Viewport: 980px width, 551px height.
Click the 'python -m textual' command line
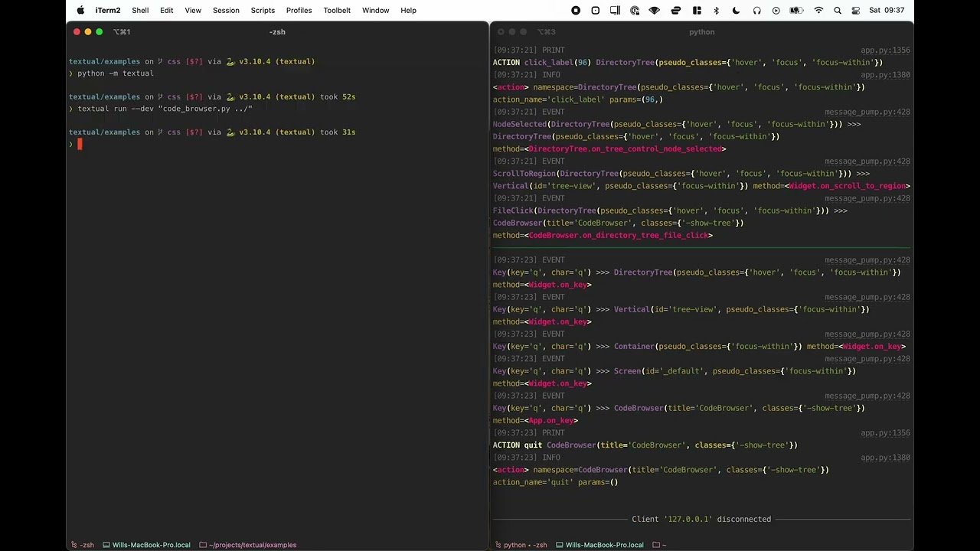tap(116, 73)
